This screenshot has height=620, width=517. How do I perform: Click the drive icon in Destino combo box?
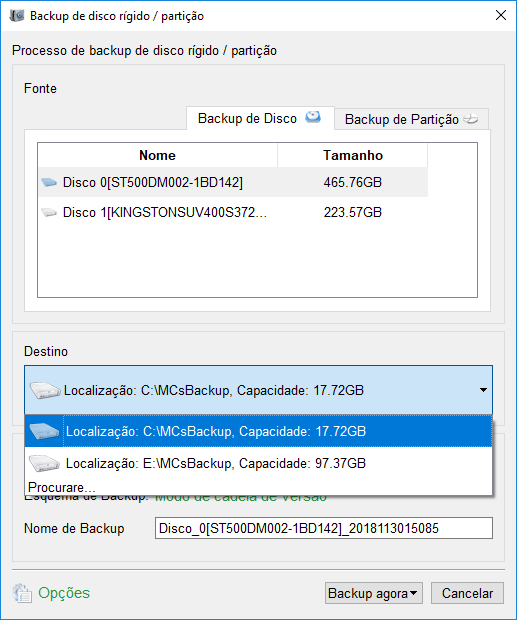click(45, 390)
